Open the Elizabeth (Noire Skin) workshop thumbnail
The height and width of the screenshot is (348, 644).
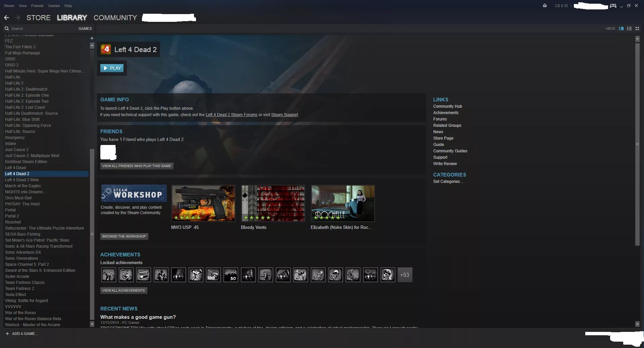343,203
